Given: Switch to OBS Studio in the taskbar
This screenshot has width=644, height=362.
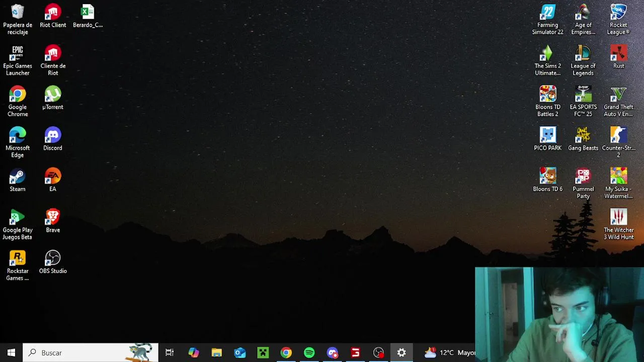Looking at the screenshot, I should (379, 353).
